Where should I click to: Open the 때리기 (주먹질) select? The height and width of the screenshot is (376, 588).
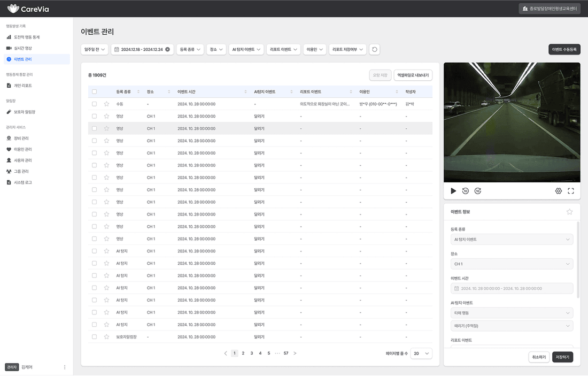click(x=512, y=326)
